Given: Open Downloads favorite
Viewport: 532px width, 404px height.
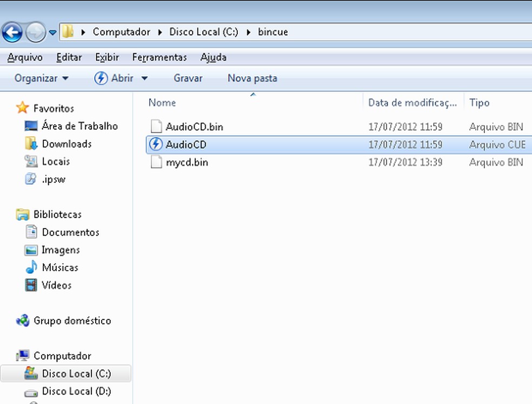Looking at the screenshot, I should tap(67, 144).
